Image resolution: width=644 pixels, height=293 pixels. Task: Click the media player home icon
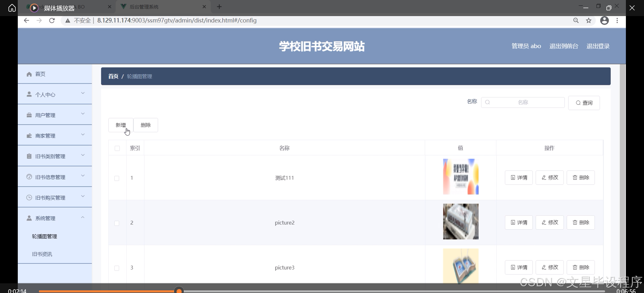12,8
